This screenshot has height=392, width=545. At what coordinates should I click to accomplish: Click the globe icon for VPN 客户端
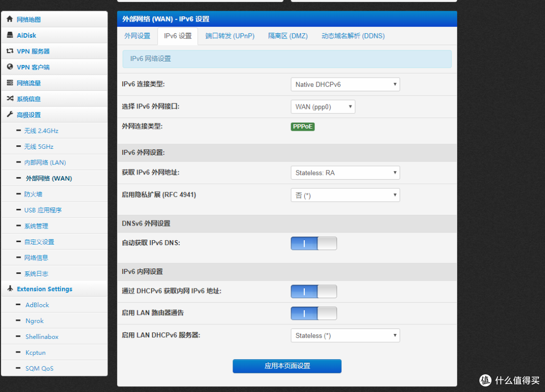click(10, 67)
